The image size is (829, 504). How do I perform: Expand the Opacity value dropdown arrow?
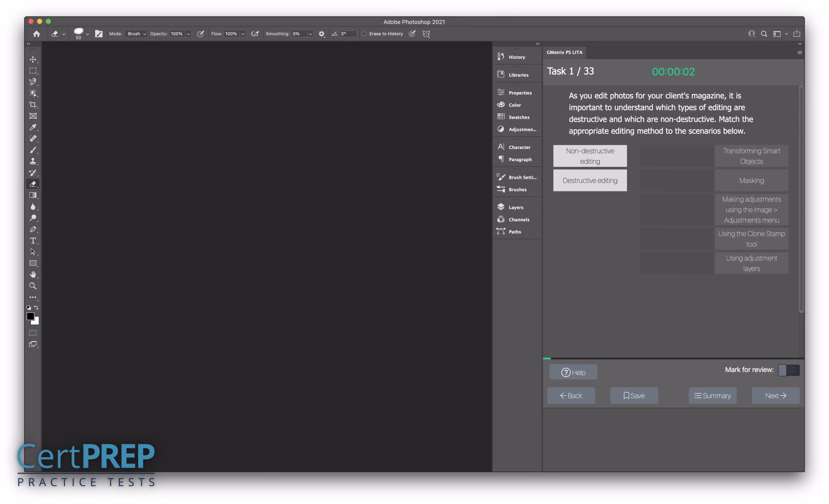188,34
